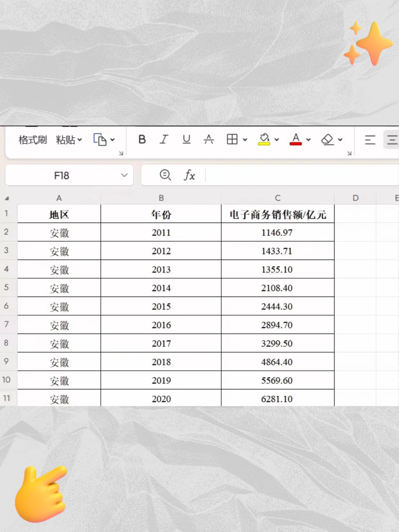Apply bold formatting with the B icon

(142, 140)
